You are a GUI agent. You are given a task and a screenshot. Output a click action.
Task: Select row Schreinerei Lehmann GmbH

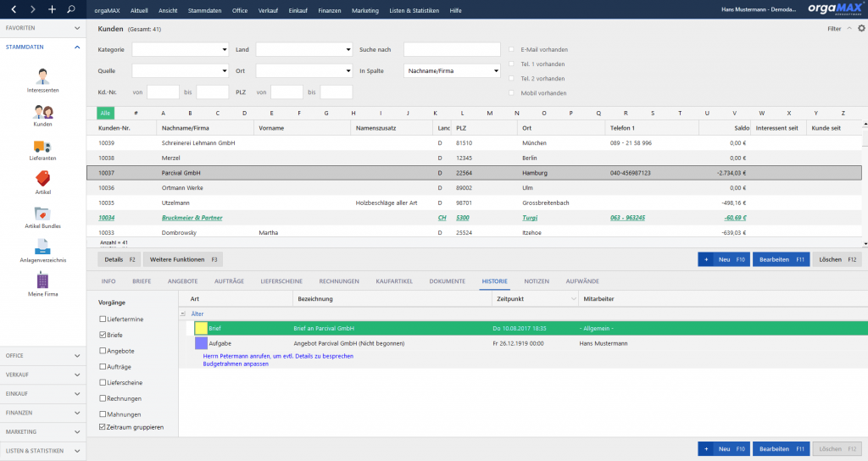coord(474,142)
